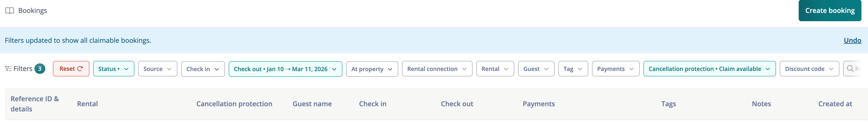Click the Bookings book icon
This screenshot has width=868, height=123.
tap(9, 11)
